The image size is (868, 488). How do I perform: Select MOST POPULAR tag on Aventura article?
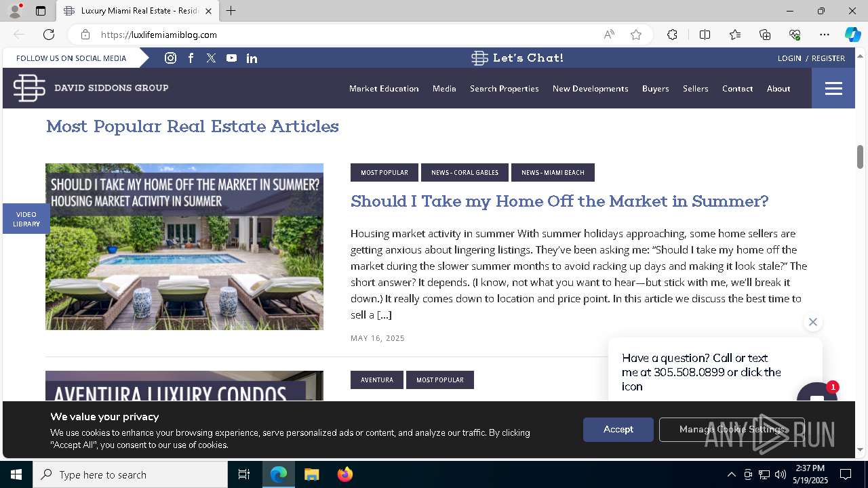[x=440, y=380]
